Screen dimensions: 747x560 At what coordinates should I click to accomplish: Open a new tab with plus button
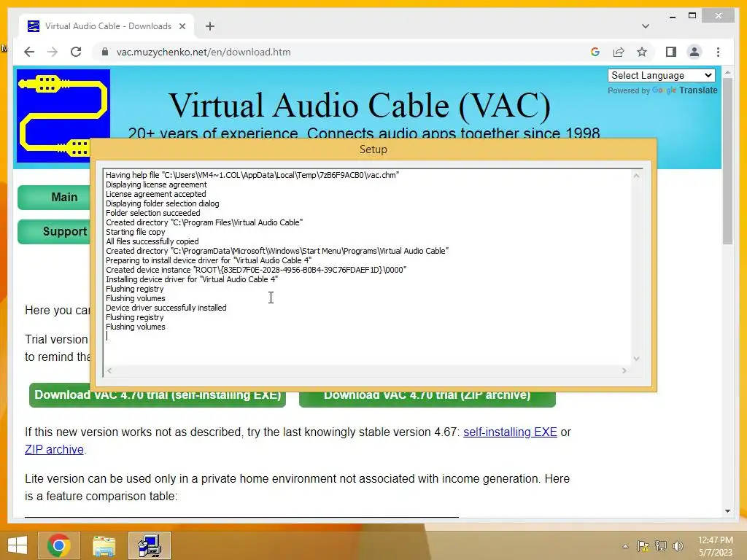coord(210,26)
